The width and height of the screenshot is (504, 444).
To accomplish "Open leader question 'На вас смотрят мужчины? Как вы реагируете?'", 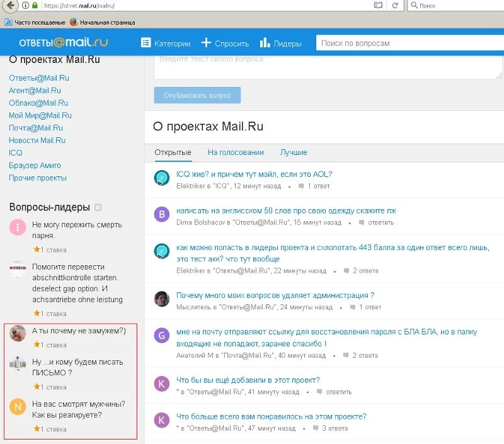I will click(x=78, y=409).
